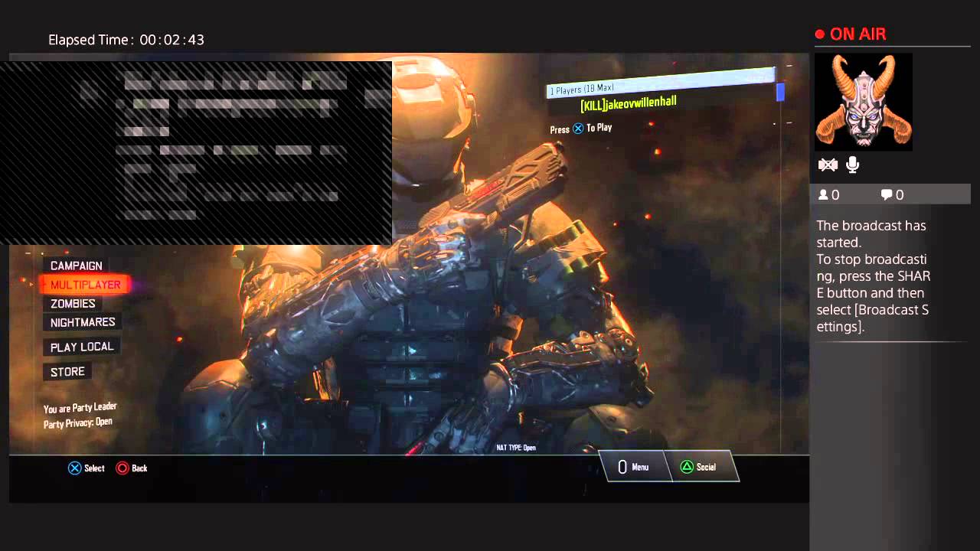Select the CAMPAIGN menu option
This screenshot has width=980, height=551.
[76, 266]
